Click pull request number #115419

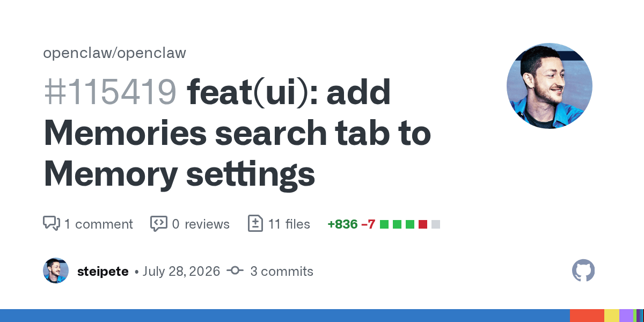pyautogui.click(x=110, y=92)
